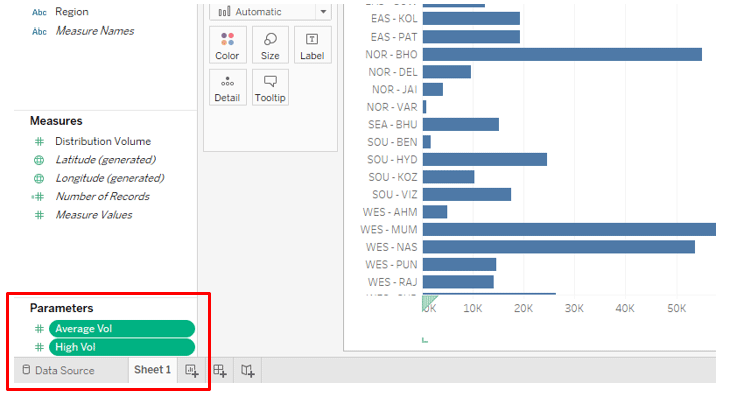Image resolution: width=738 pixels, height=404 pixels.
Task: Select the Average Vol parameter
Action: [122, 329]
